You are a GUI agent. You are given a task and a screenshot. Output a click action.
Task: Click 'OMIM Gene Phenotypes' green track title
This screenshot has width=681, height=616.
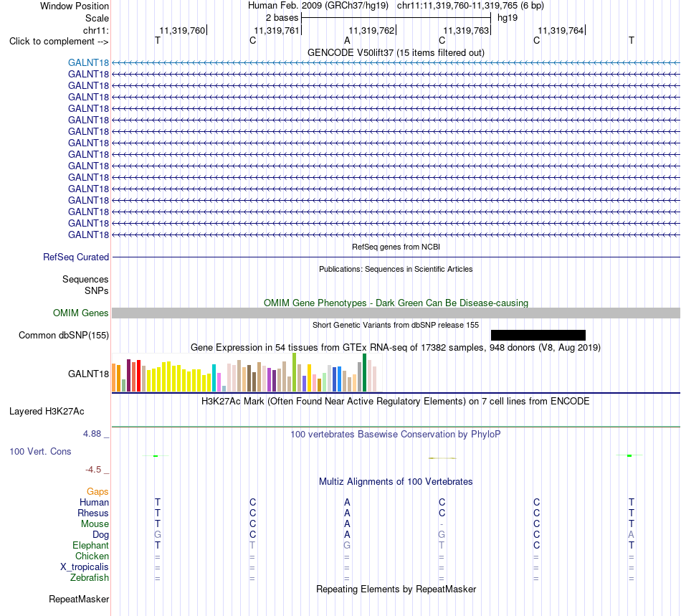(x=396, y=303)
